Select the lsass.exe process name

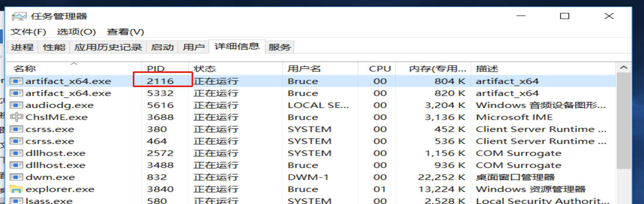(x=49, y=200)
